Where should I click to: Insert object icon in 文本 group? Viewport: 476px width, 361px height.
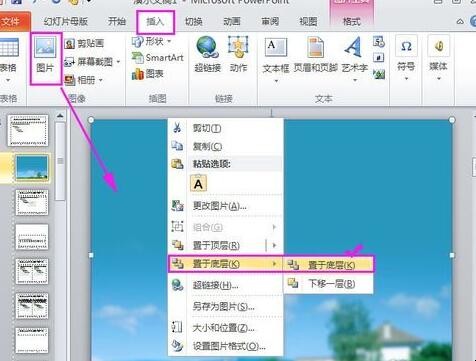379,74
